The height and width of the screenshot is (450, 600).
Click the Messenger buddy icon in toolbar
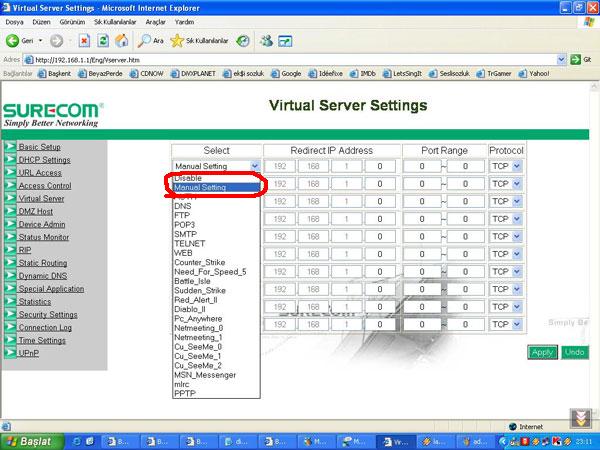(266, 41)
